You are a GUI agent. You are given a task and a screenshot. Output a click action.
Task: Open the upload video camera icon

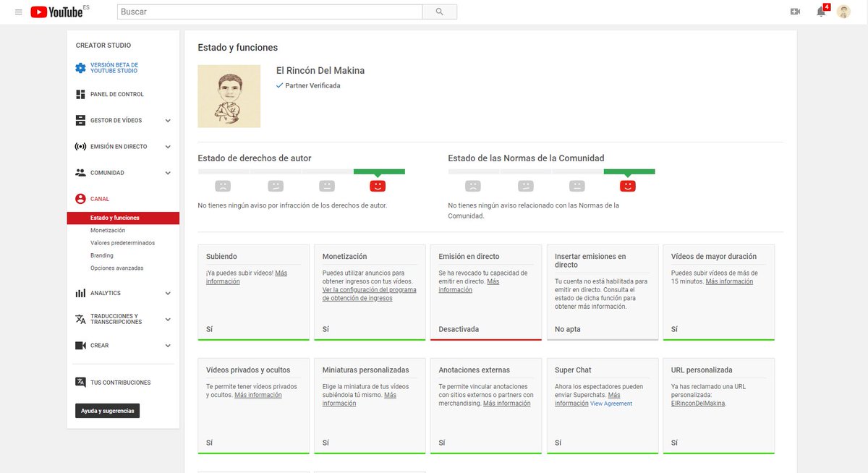click(796, 12)
